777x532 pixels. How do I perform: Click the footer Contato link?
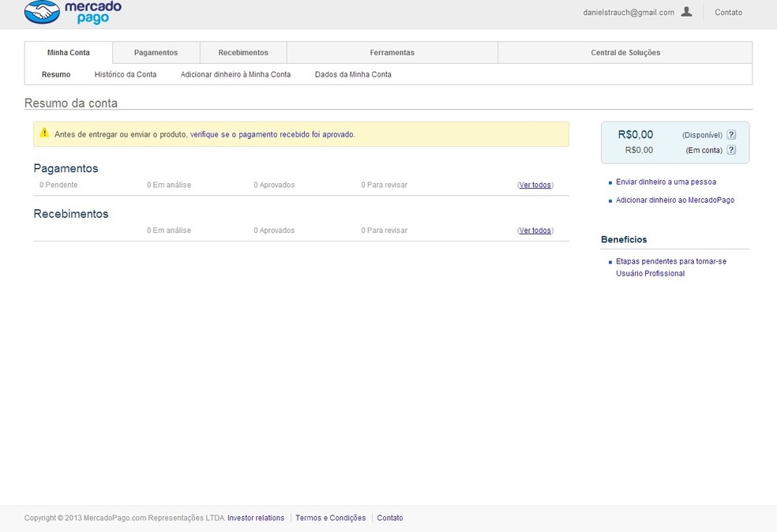pos(390,518)
